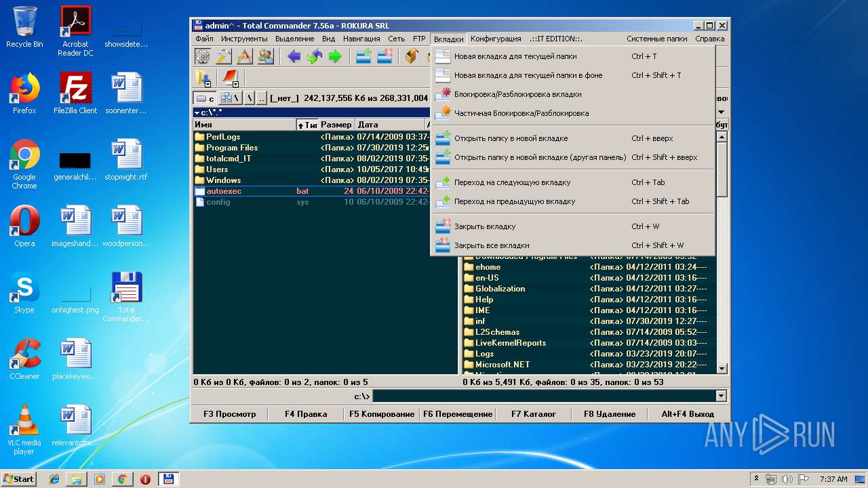Select the config sys file

(312, 202)
